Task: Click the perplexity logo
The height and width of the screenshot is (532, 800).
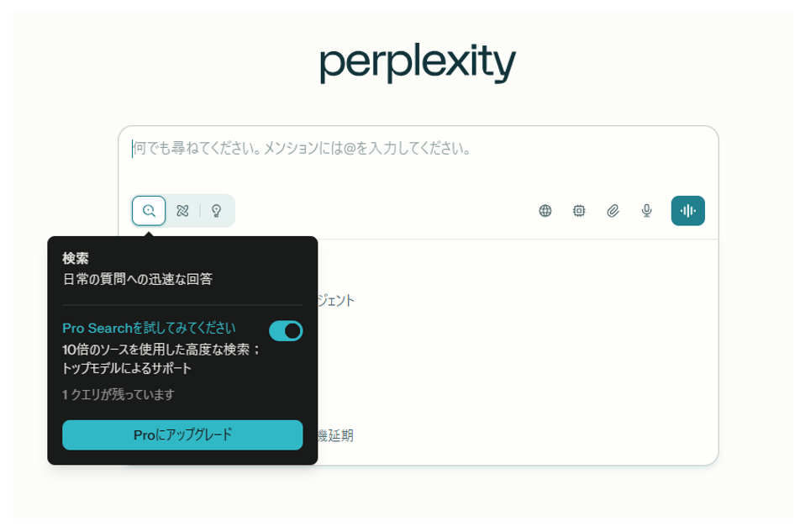Action: pos(417,62)
